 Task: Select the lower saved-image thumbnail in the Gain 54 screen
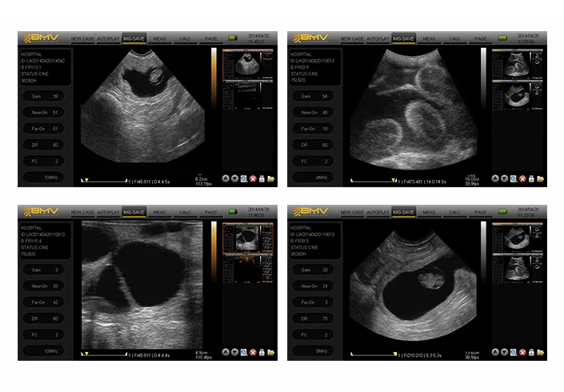click(518, 95)
